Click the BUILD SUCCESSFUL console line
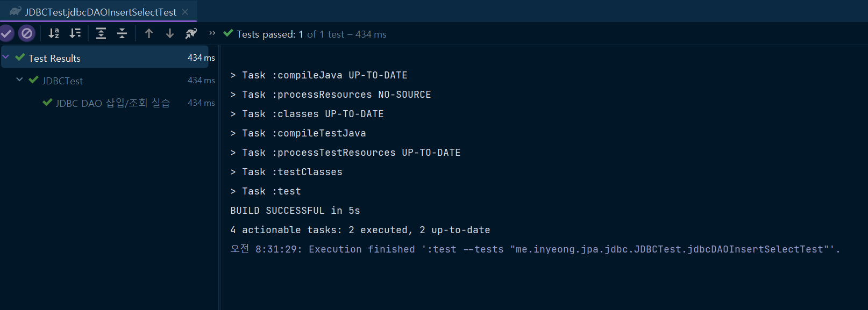Viewport: 868px width, 310px height. pos(295,211)
